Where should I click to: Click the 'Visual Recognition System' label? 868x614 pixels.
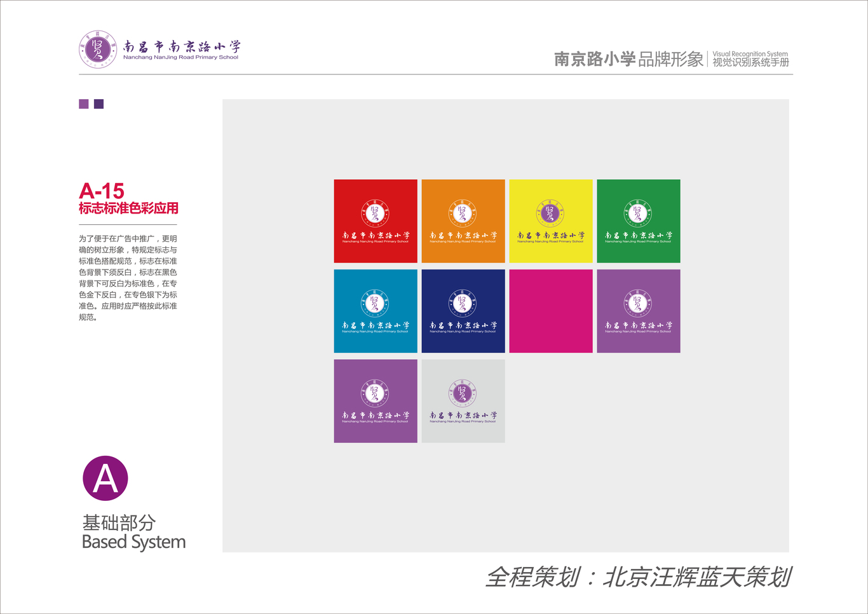coord(750,54)
